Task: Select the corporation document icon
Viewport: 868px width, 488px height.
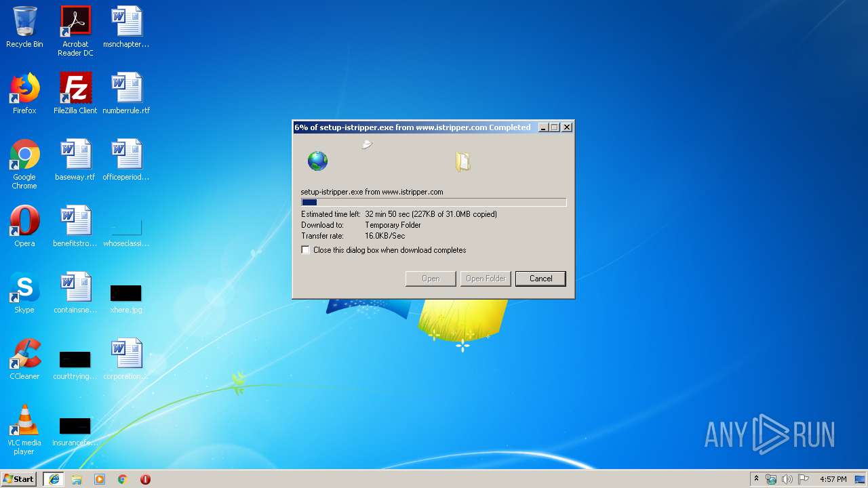Action: tap(126, 359)
